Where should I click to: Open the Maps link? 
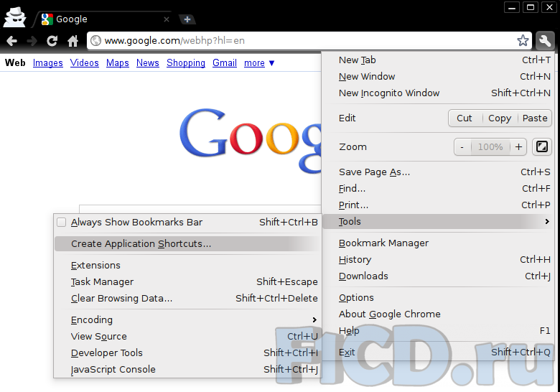(118, 63)
